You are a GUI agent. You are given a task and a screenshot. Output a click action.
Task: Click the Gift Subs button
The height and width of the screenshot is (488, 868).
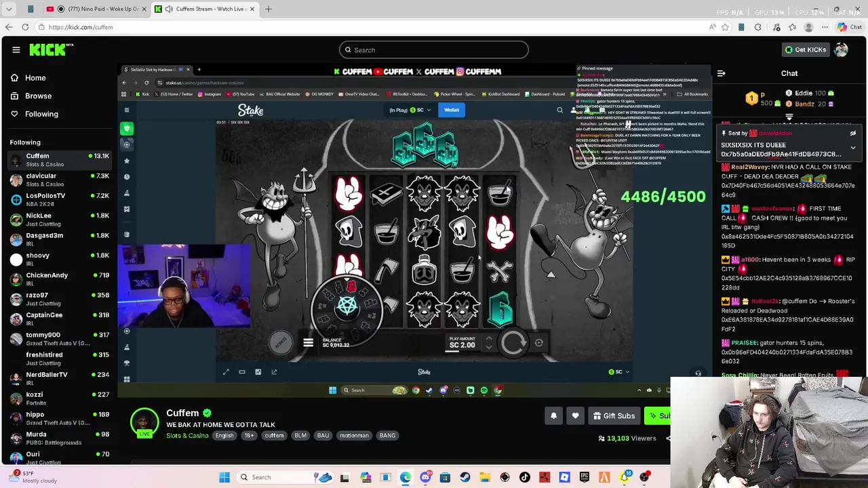(613, 415)
